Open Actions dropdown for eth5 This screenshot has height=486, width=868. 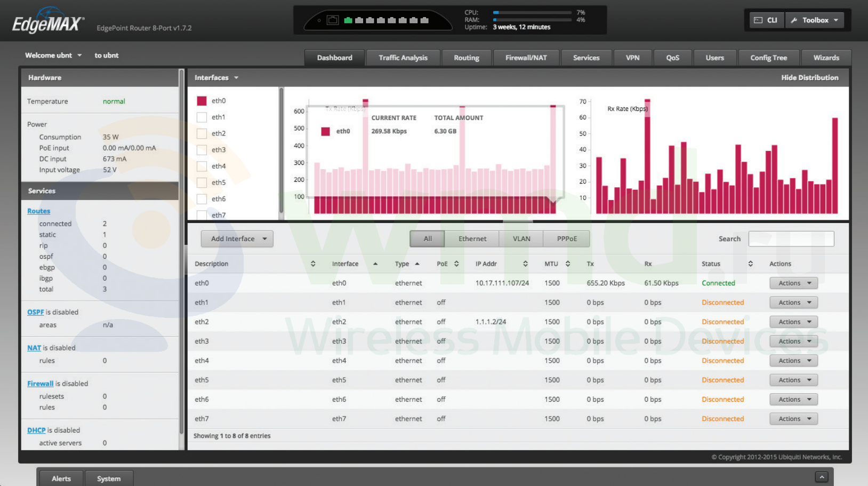[x=794, y=380]
